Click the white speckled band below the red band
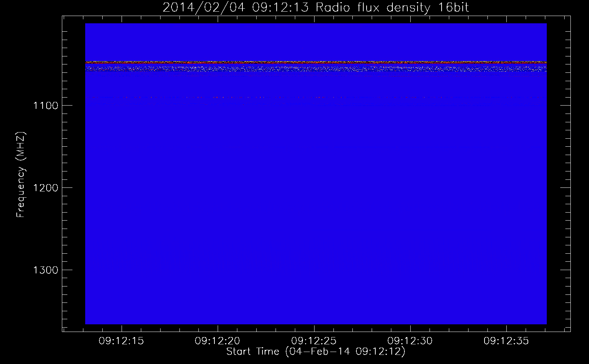The width and height of the screenshot is (589, 364). (x=316, y=68)
